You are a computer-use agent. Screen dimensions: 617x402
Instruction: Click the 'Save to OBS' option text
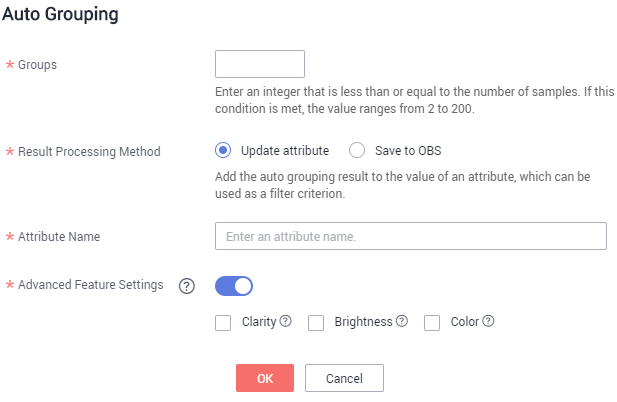click(x=408, y=150)
